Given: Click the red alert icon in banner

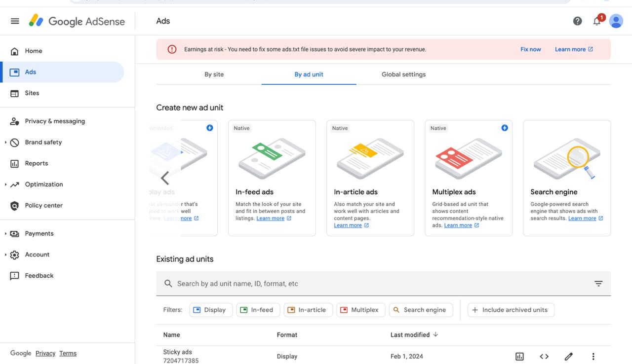Looking at the screenshot, I should [172, 49].
